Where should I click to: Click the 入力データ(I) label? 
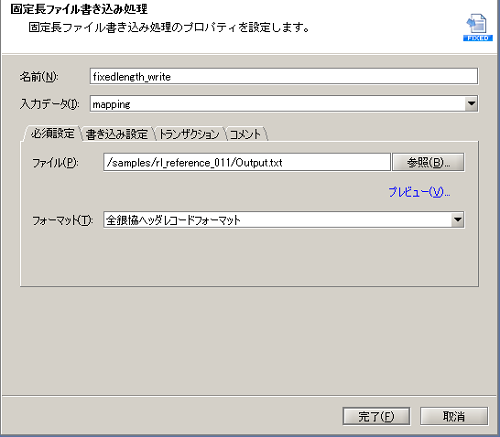tap(49, 104)
